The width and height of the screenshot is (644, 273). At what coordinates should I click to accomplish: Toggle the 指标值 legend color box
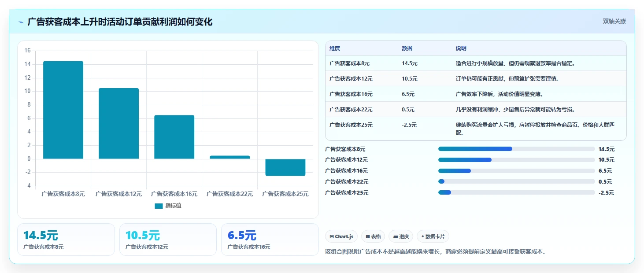159,206
